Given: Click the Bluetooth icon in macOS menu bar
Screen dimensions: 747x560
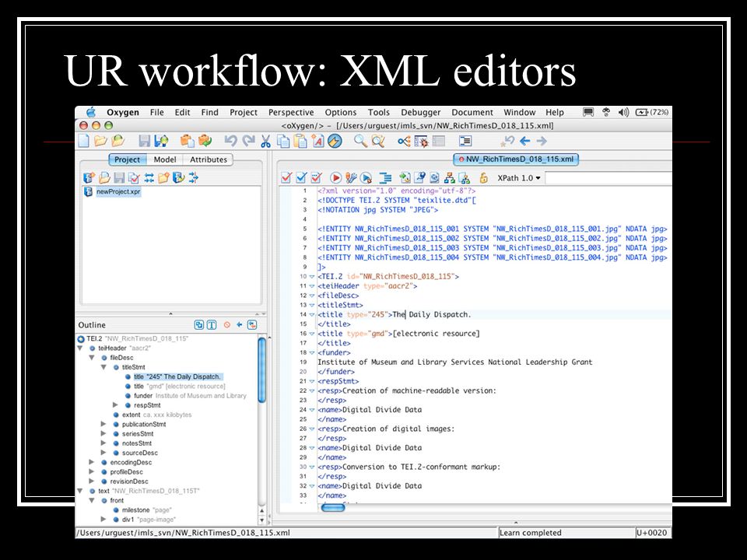Looking at the screenshot, I should pyautogui.click(x=606, y=112).
